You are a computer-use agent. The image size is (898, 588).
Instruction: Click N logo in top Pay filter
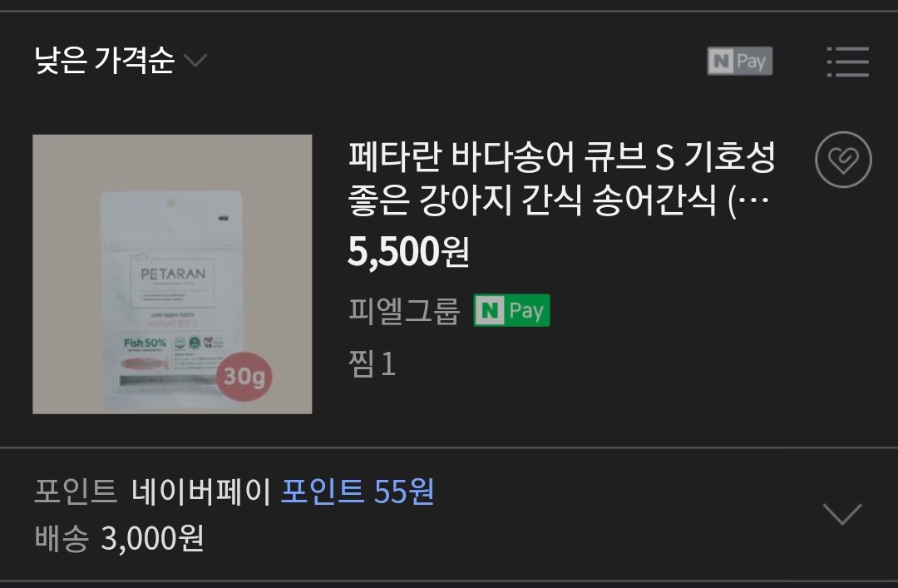(721, 61)
